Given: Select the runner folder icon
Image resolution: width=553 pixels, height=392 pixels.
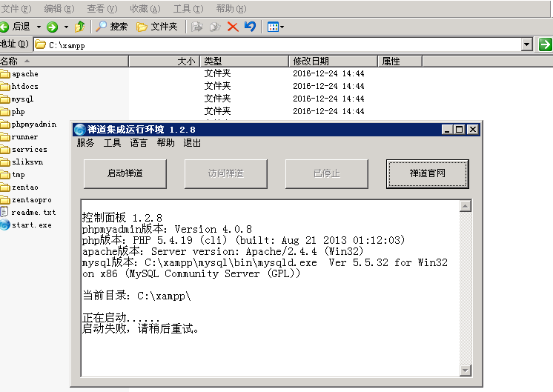Looking at the screenshot, I should (x=5, y=137).
